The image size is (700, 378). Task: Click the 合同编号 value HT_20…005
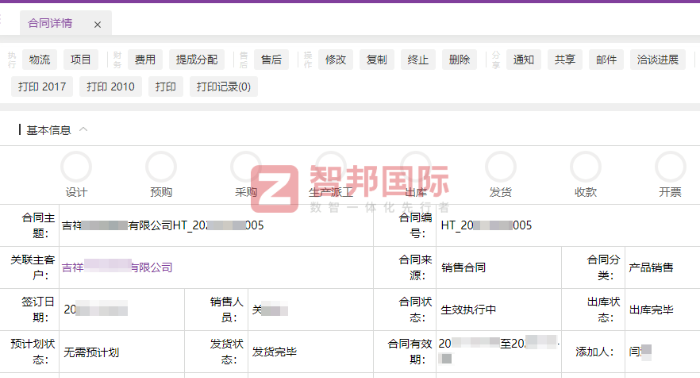[x=486, y=225]
